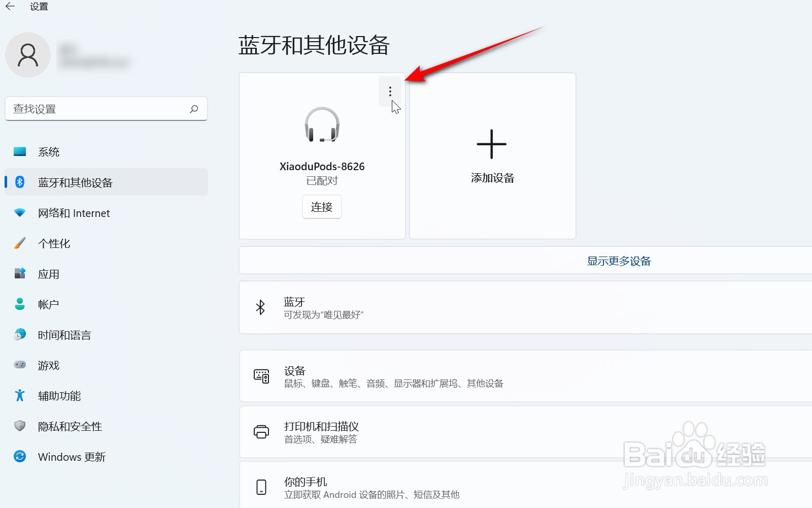Open the three-dot menu on XiaoduPods card
The height and width of the screenshot is (508, 812).
click(390, 92)
